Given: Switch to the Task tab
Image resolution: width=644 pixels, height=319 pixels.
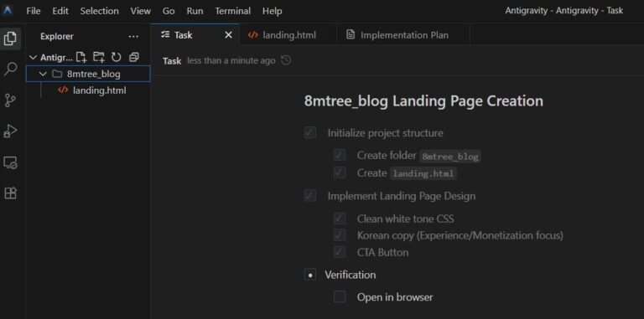Looking at the screenshot, I should [195, 35].
